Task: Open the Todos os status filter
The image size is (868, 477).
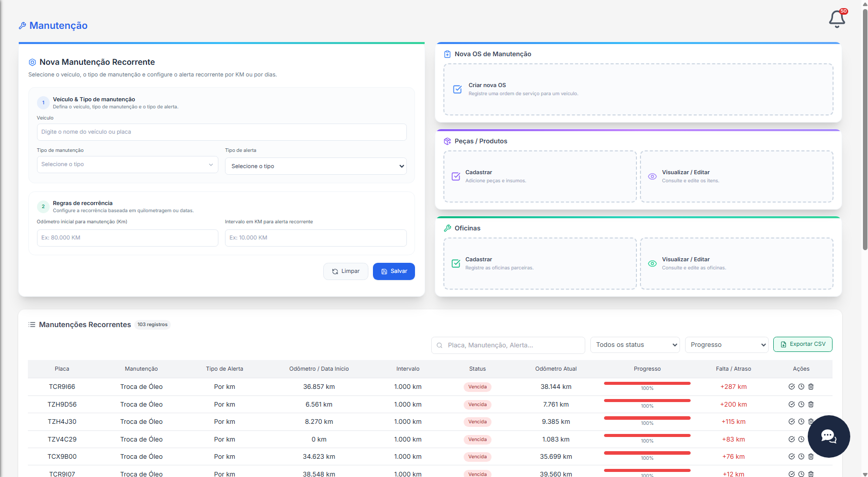Action: [635, 345]
